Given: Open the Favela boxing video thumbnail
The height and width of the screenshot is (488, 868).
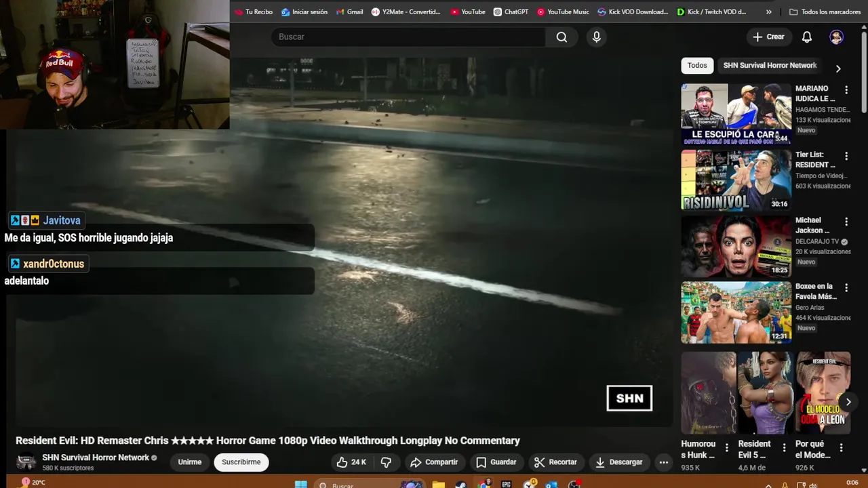Looking at the screenshot, I should click(736, 312).
